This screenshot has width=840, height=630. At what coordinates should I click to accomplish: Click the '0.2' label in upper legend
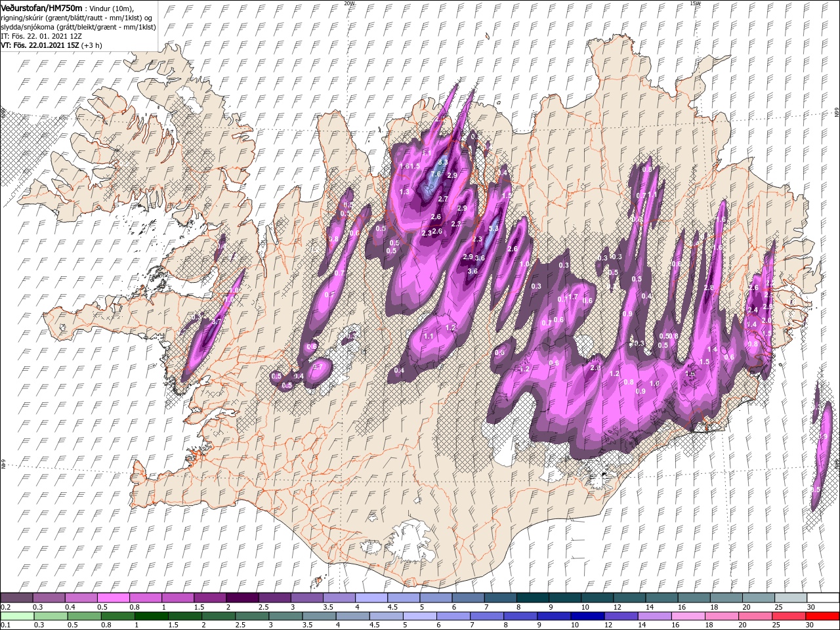(5, 607)
